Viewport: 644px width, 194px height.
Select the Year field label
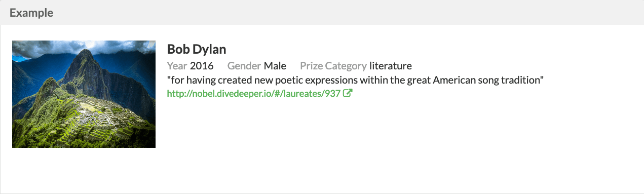177,66
